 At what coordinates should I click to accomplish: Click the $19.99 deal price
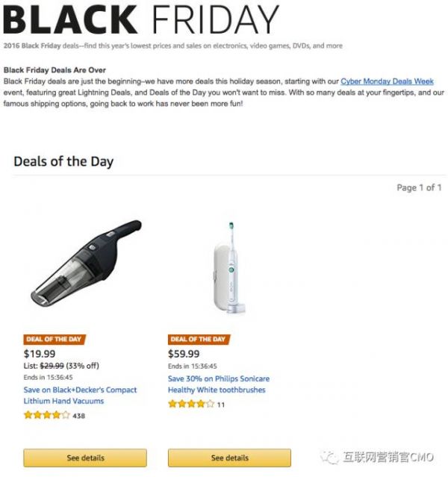click(39, 354)
